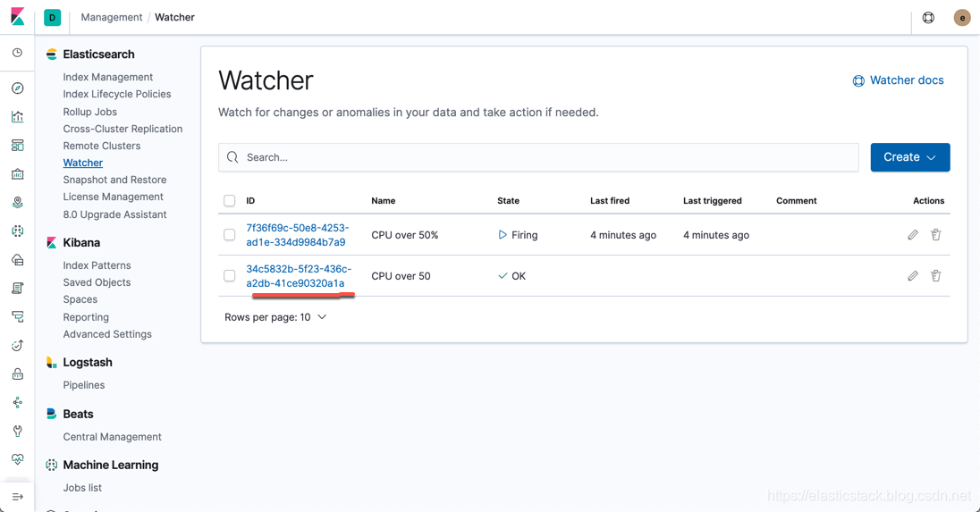980x512 pixels.
Task: Open Dashboard icon in sidebar
Action: [18, 146]
